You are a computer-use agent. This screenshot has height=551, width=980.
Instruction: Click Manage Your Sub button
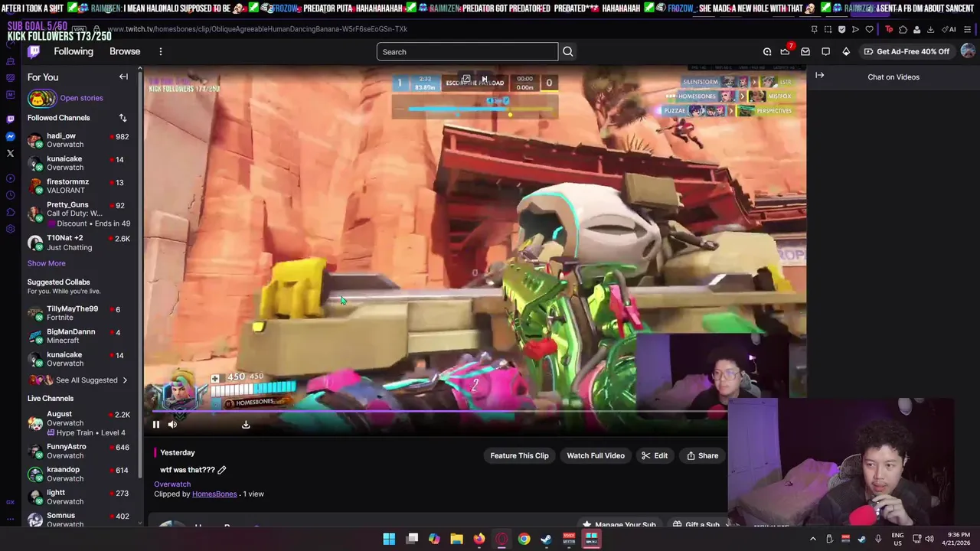(619, 525)
